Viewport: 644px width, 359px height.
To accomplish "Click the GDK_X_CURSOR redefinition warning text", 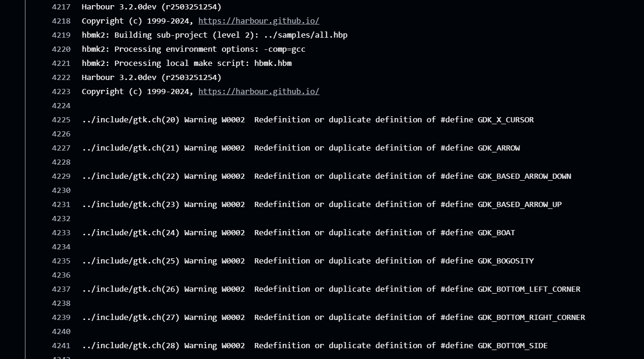I will tap(307, 120).
